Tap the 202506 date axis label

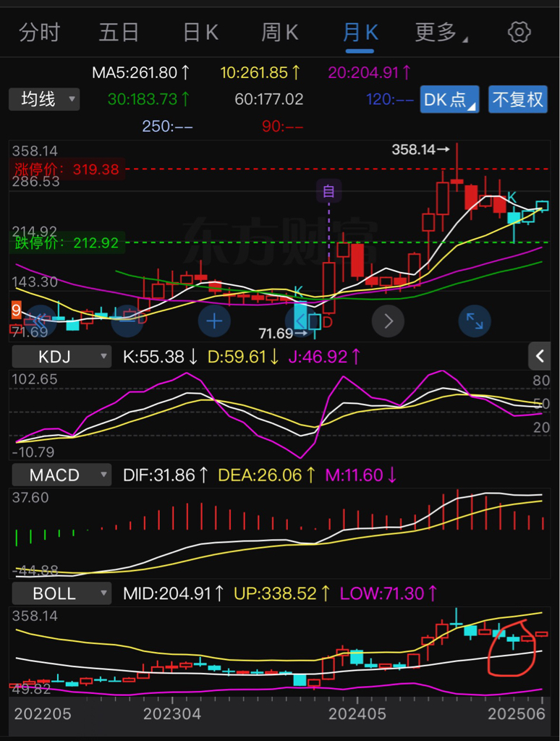click(517, 714)
